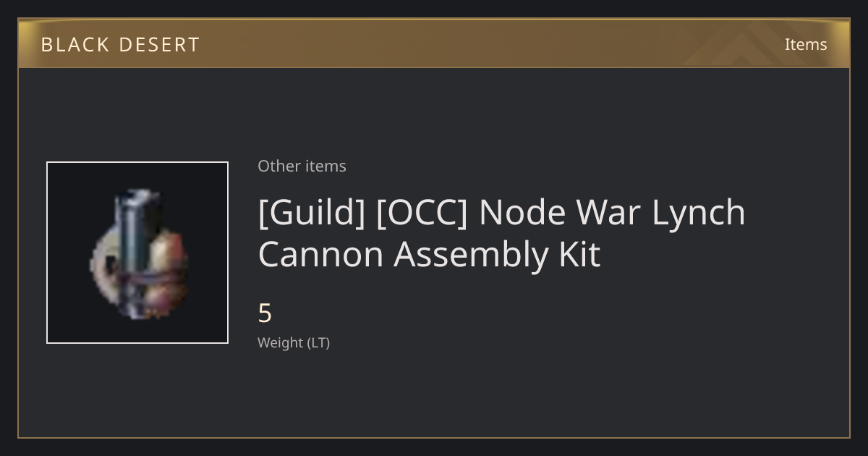Click the word "DESERT" in the header
The height and width of the screenshot is (456, 868).
159,45
